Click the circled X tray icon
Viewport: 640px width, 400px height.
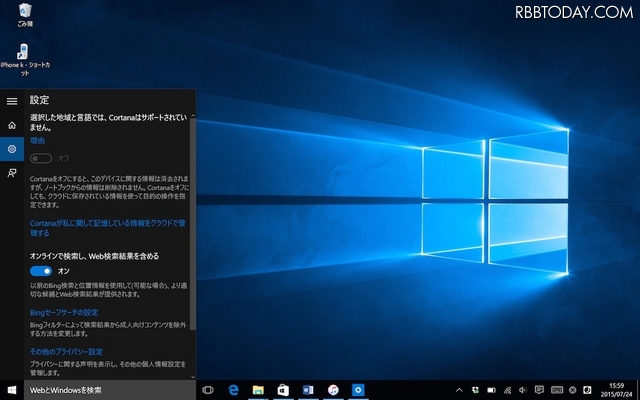(573, 390)
